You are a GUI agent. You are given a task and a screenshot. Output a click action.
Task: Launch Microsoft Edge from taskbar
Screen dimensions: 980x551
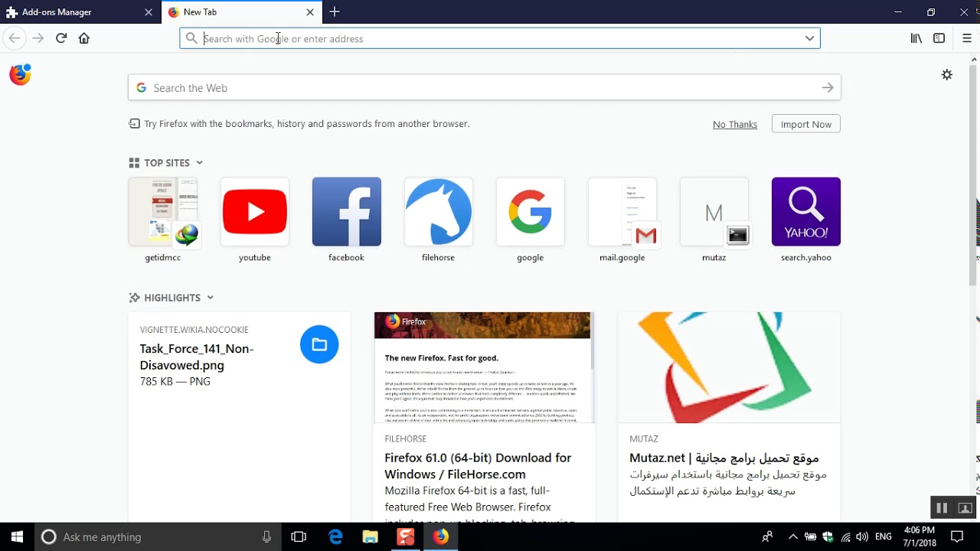click(x=335, y=536)
